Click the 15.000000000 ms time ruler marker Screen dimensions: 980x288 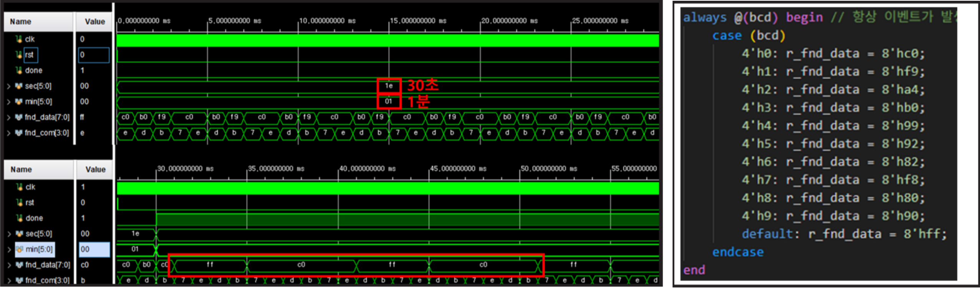click(418, 21)
